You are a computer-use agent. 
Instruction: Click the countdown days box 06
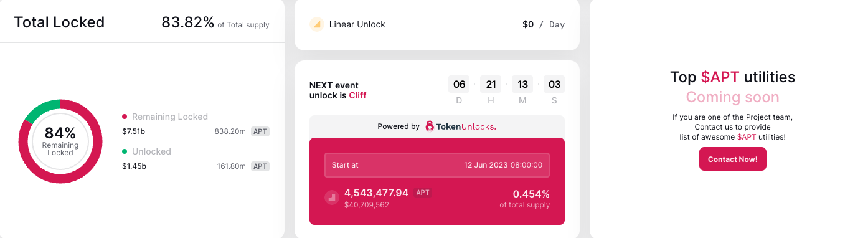coord(460,84)
